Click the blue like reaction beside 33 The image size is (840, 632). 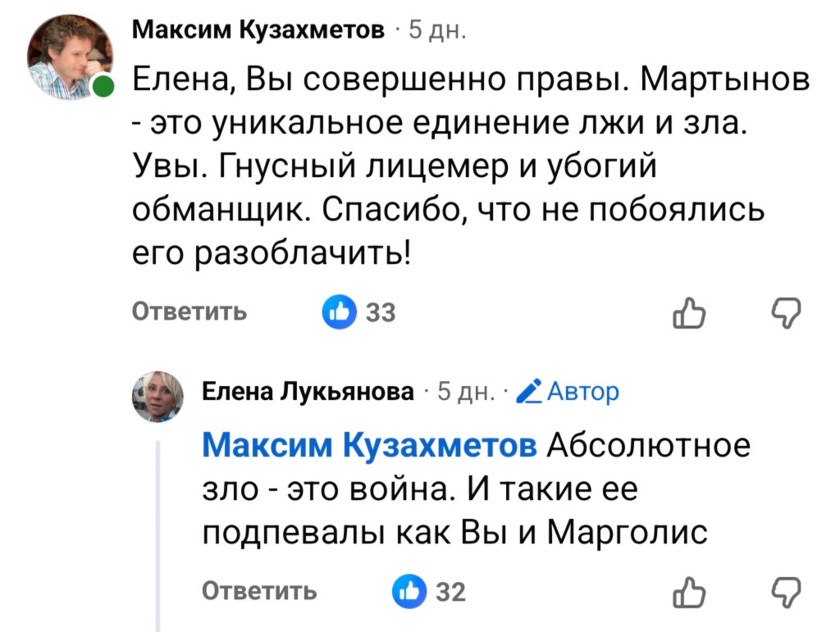[339, 312]
